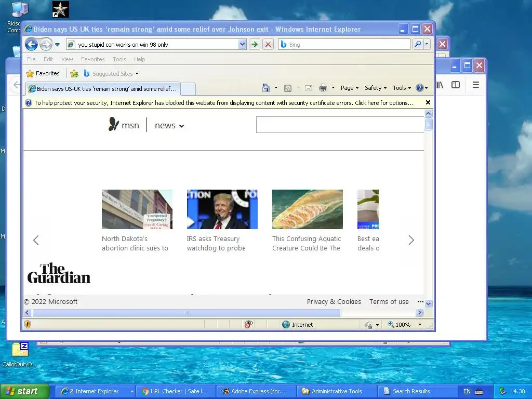This screenshot has width=532, height=399.
Task: Open the View menu
Action: pos(67,59)
